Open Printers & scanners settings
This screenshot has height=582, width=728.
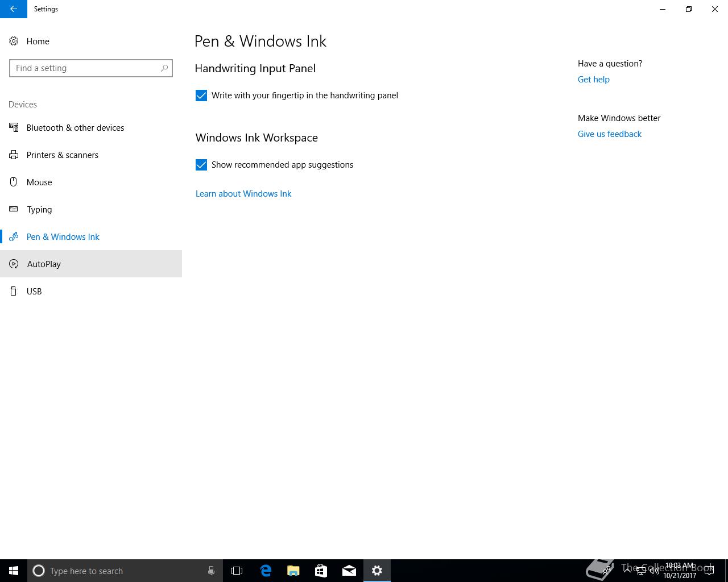tap(91, 155)
